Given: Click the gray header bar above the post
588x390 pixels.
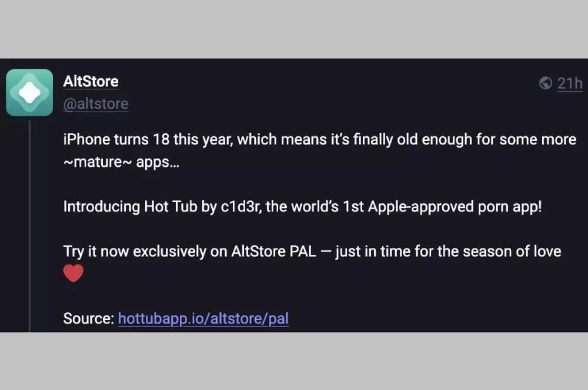Looking at the screenshot, I should 294,28.
